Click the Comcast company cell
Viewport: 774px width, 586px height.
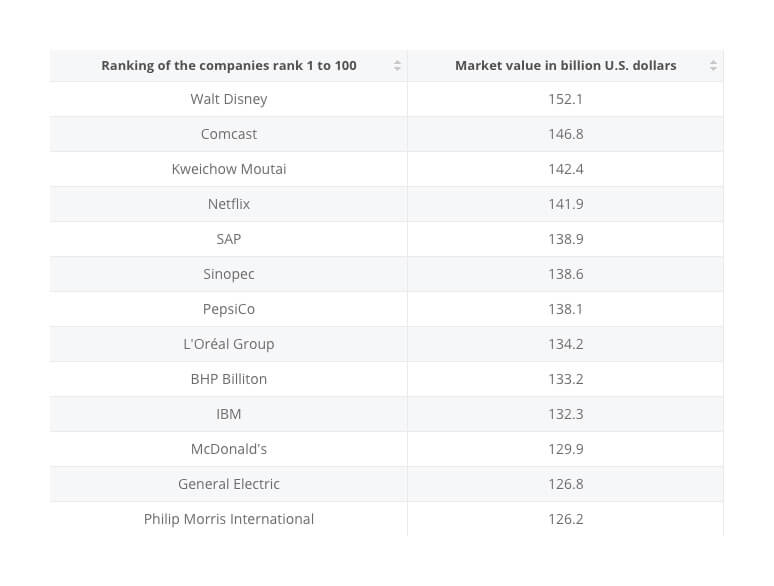click(x=229, y=134)
